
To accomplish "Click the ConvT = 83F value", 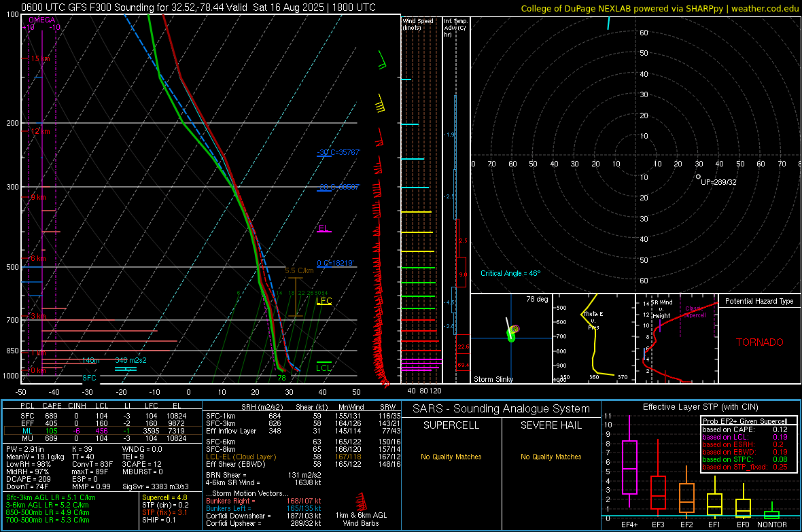I will [x=92, y=464].
